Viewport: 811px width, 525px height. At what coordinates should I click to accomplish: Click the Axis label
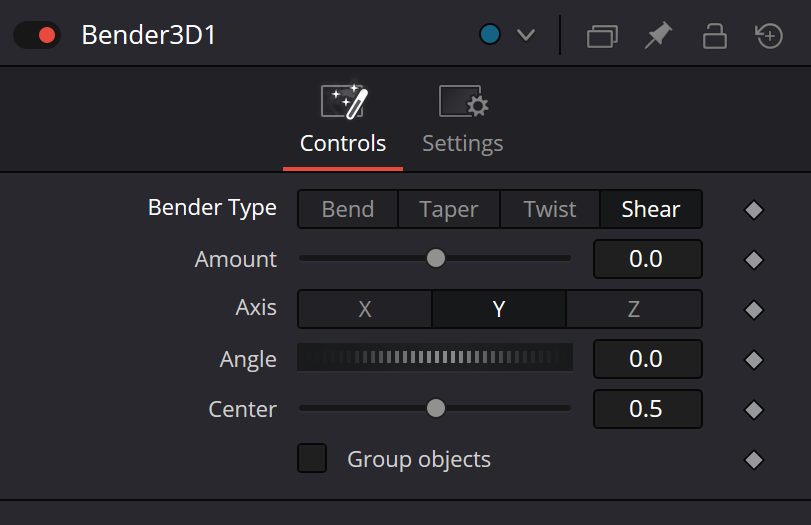pyautogui.click(x=256, y=308)
